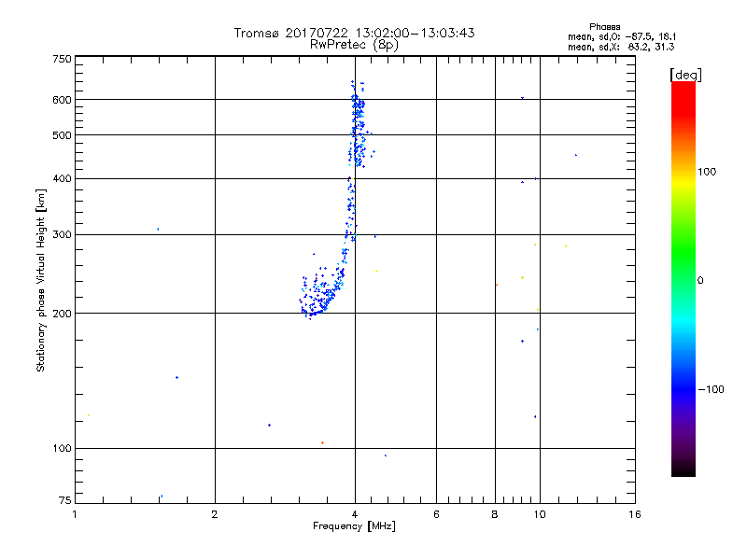This screenshot has width=747, height=560.
Task: Click the phase color scale bar
Action: 684,278
